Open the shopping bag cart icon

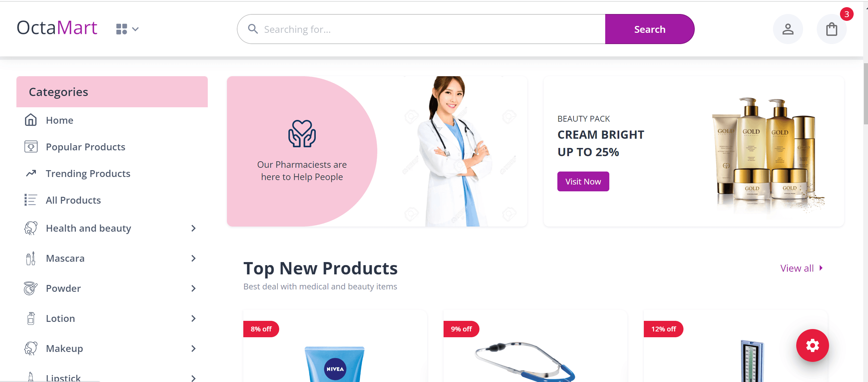[831, 29]
